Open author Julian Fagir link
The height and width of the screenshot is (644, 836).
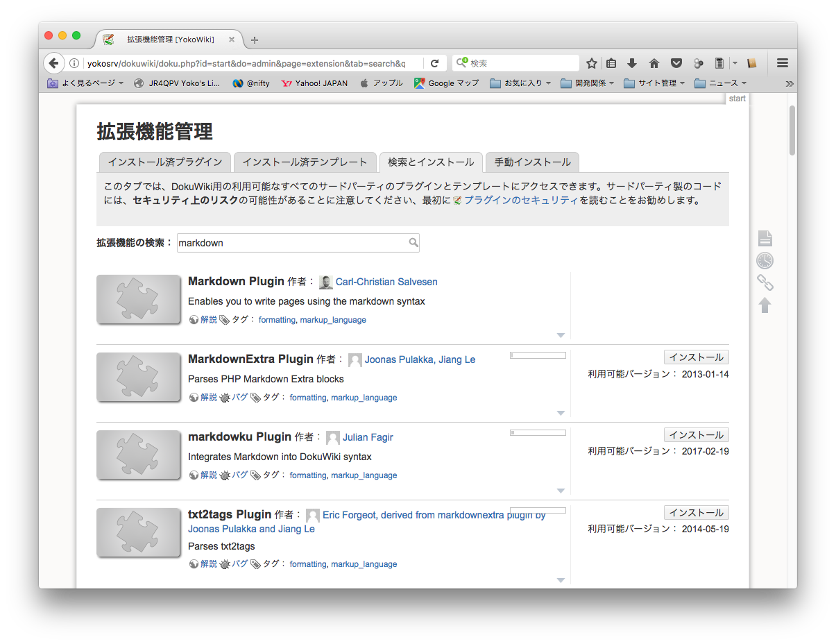point(368,437)
